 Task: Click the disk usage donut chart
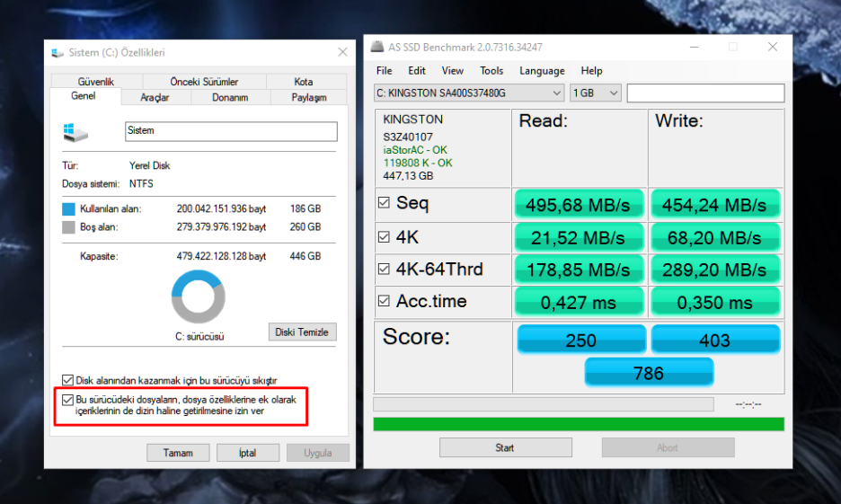pos(199,296)
